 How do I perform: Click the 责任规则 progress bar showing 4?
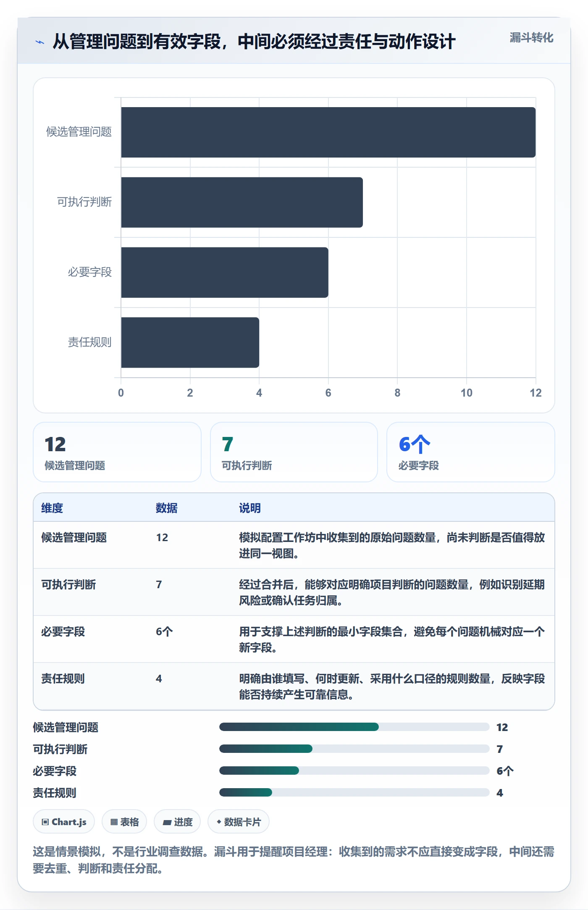pos(354,792)
